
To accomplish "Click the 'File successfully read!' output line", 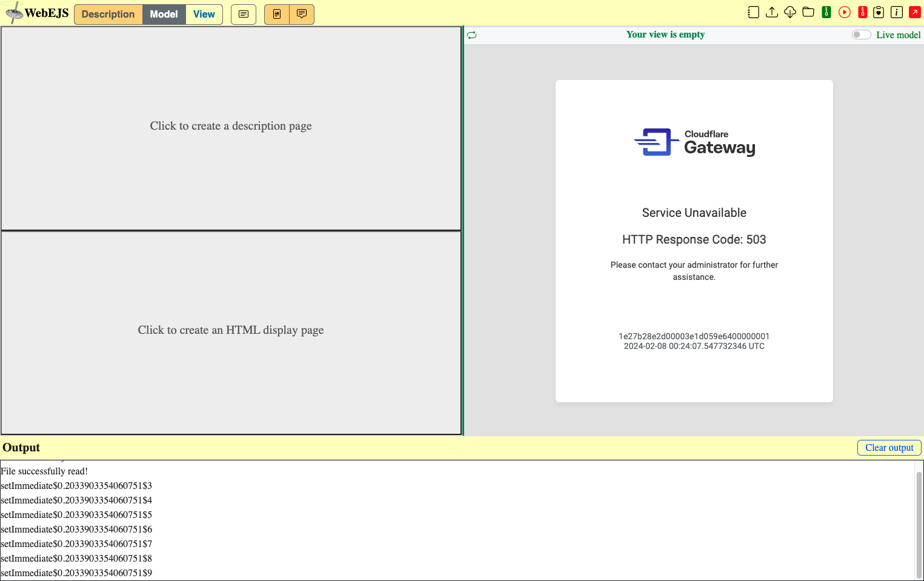I will click(44, 471).
